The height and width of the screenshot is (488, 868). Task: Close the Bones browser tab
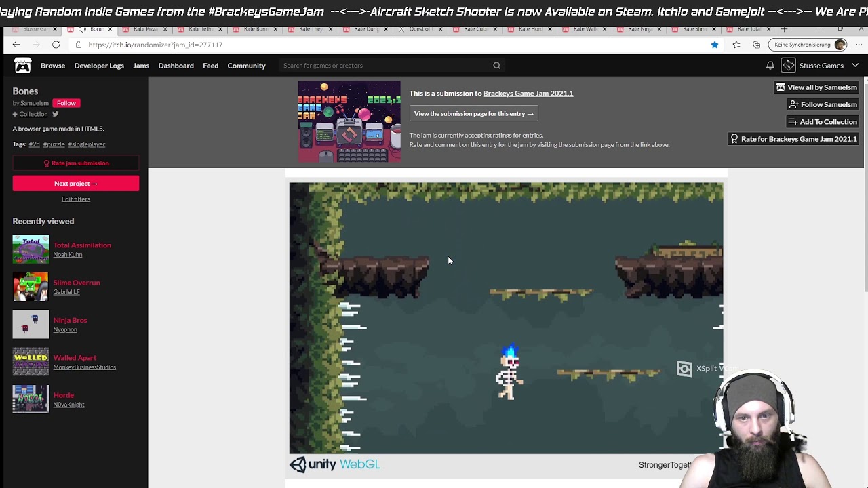coord(110,29)
